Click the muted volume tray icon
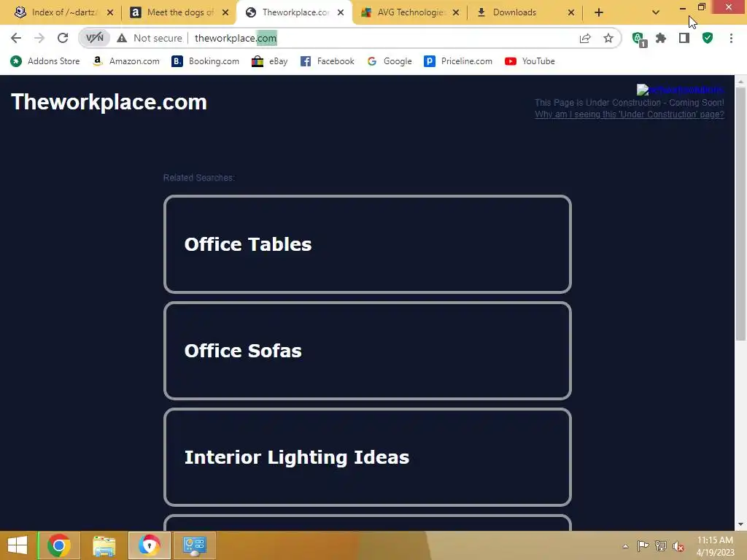Screen dimensions: 747x560 pos(678,546)
